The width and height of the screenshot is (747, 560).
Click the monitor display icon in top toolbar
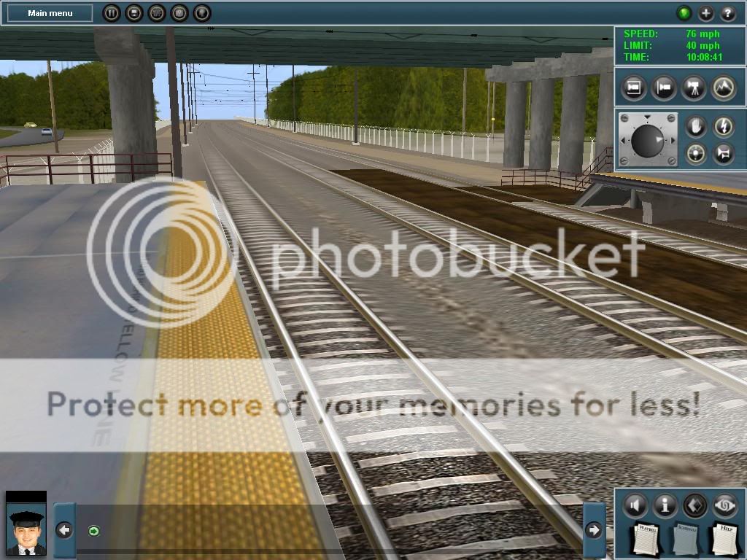[x=134, y=13]
